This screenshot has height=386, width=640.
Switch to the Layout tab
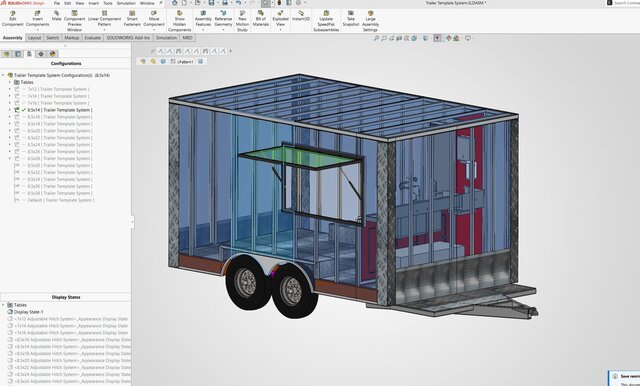coord(34,38)
